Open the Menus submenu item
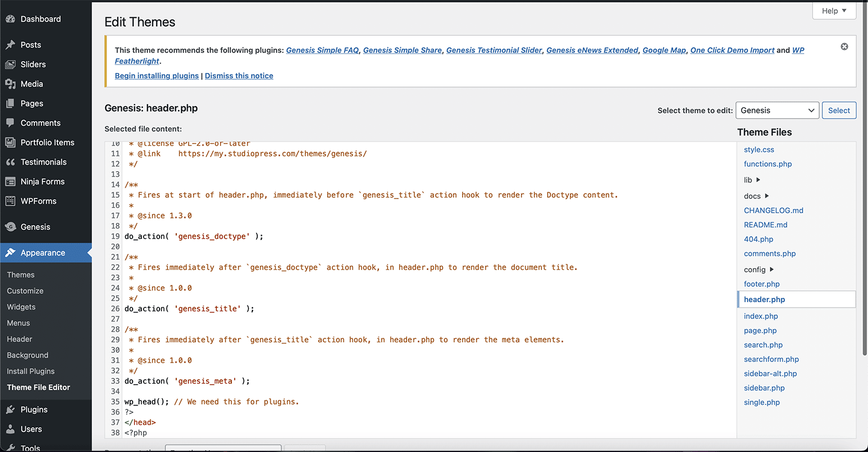The width and height of the screenshot is (868, 452). click(18, 323)
